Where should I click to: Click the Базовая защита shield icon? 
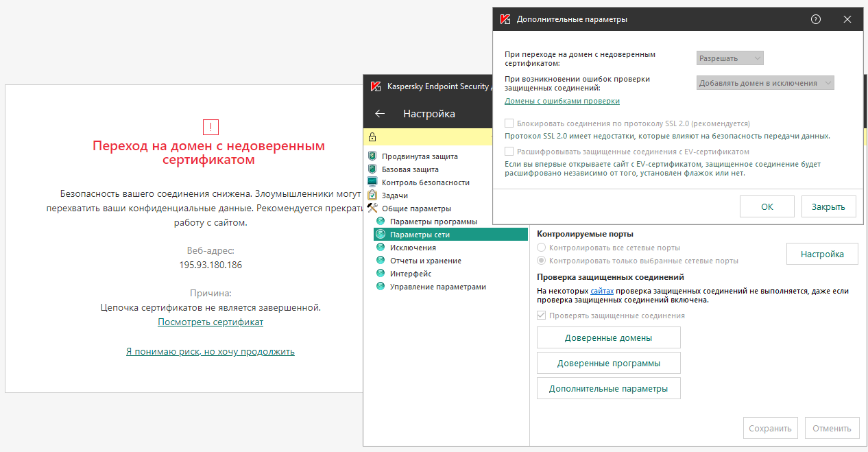point(372,169)
